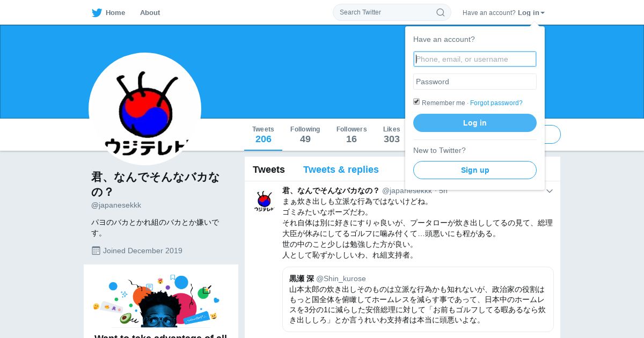This screenshot has height=338, width=644.
Task: Open the Likes count of 303
Action: [x=392, y=135]
